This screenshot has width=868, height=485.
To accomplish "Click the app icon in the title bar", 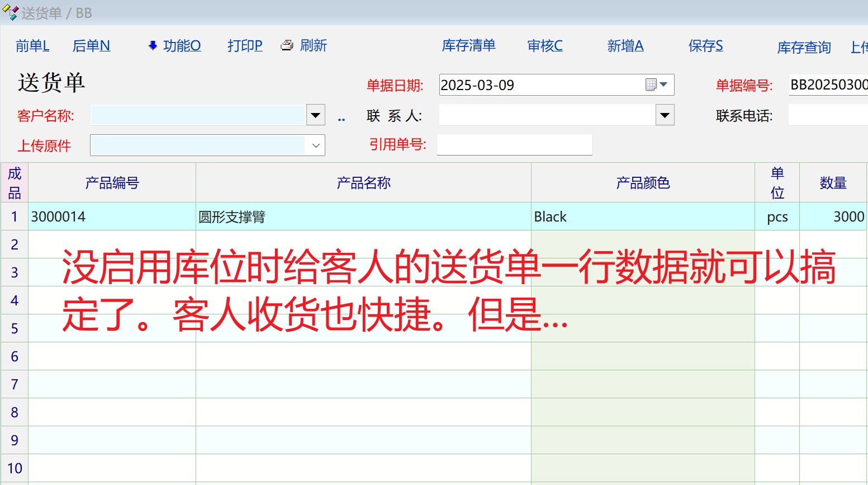I will pyautogui.click(x=10, y=12).
